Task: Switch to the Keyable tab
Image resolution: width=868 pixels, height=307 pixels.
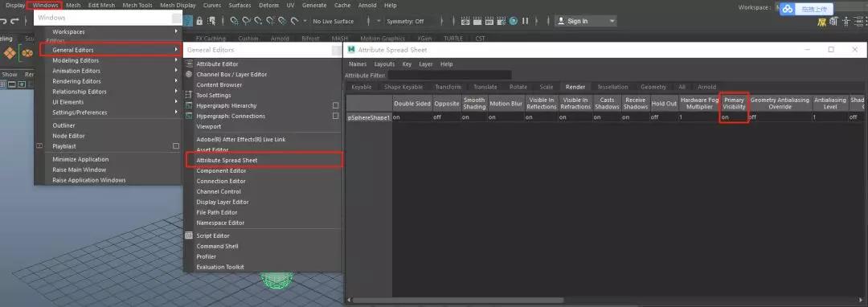Action: pyautogui.click(x=362, y=88)
